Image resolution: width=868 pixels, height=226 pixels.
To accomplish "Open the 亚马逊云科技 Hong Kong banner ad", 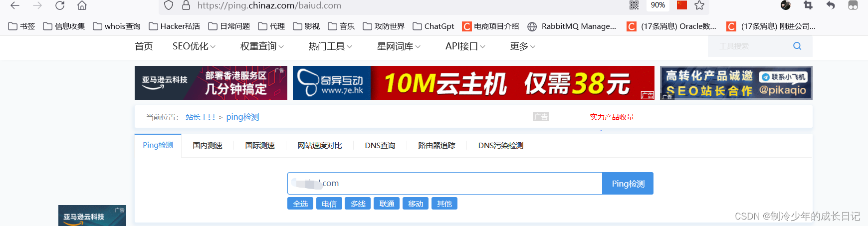I will tap(211, 83).
